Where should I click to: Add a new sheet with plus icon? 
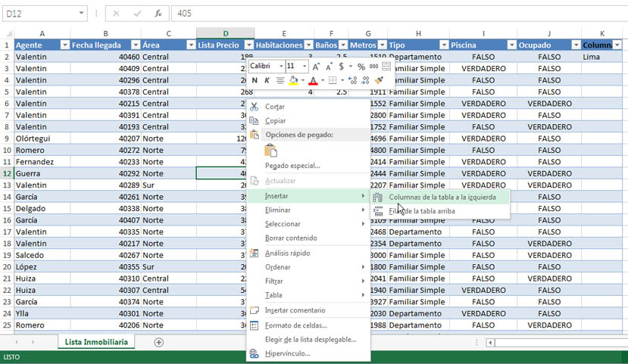pos(159,342)
